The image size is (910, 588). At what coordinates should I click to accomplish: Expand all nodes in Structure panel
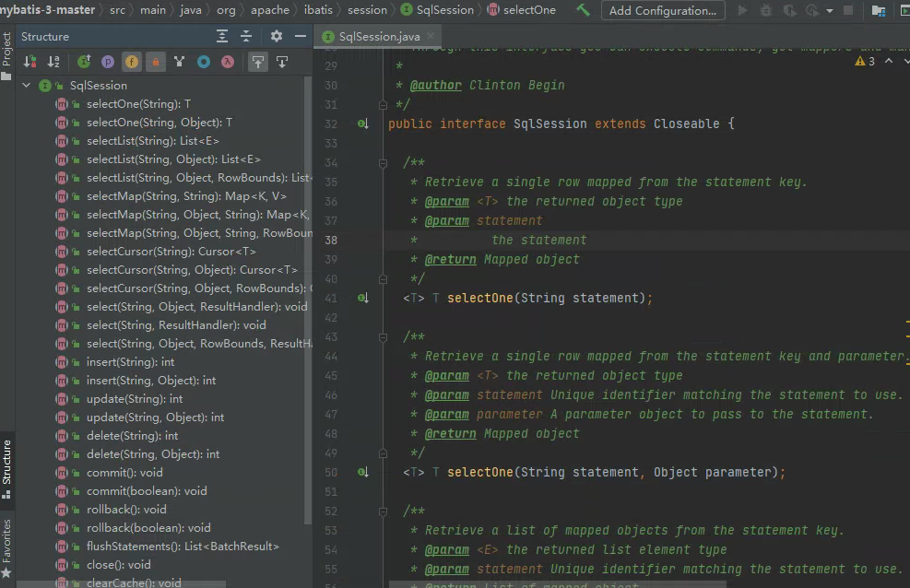click(221, 37)
